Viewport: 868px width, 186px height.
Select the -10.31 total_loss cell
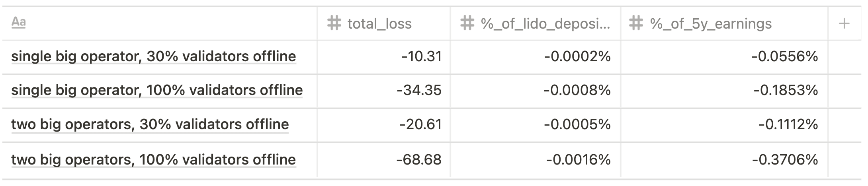click(384, 57)
